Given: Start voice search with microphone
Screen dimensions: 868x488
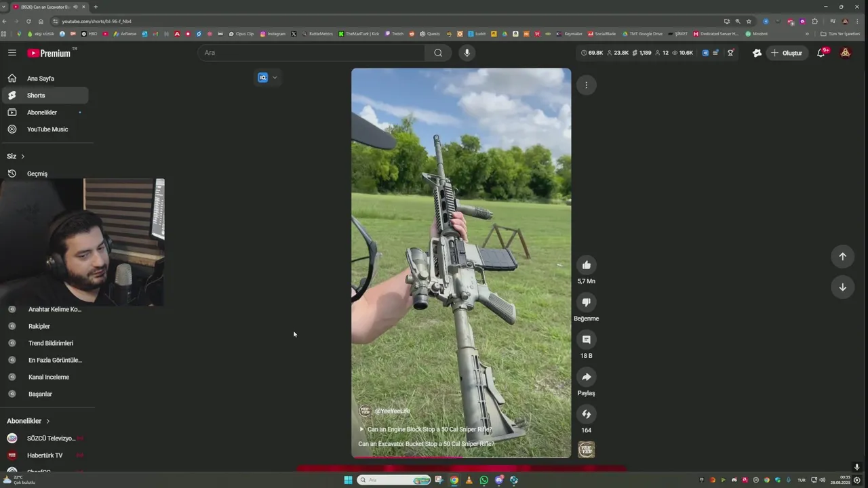Looking at the screenshot, I should 466,53.
